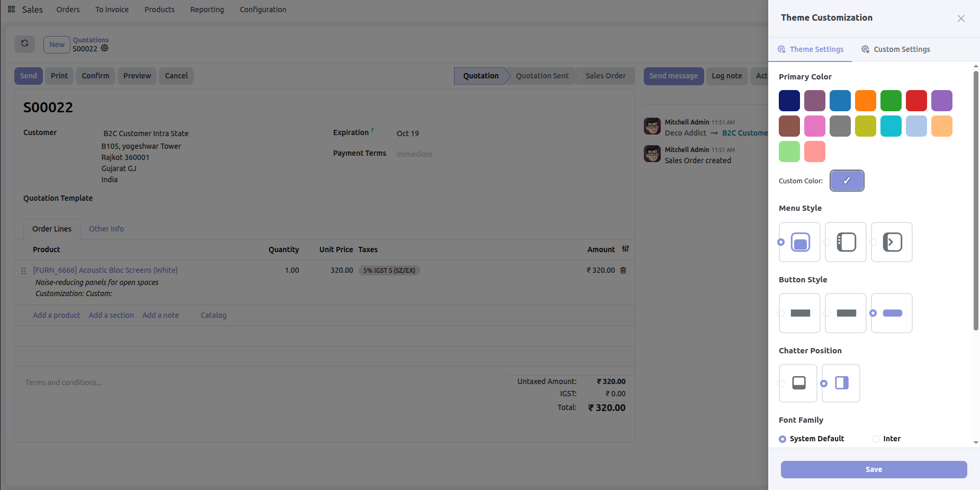Open the Configuration menu
Viewport: 980px width, 490px height.
point(263,10)
